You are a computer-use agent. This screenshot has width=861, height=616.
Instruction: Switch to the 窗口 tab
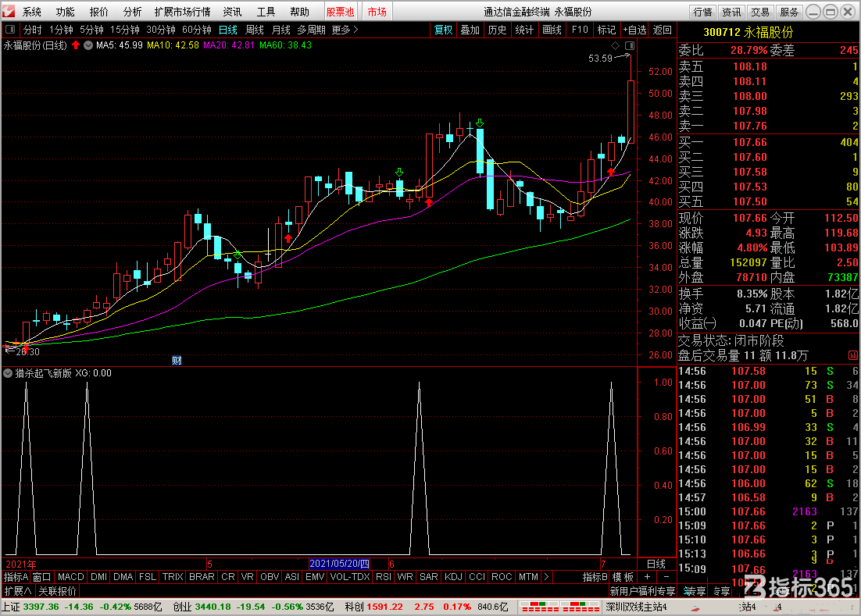pyautogui.click(x=41, y=576)
